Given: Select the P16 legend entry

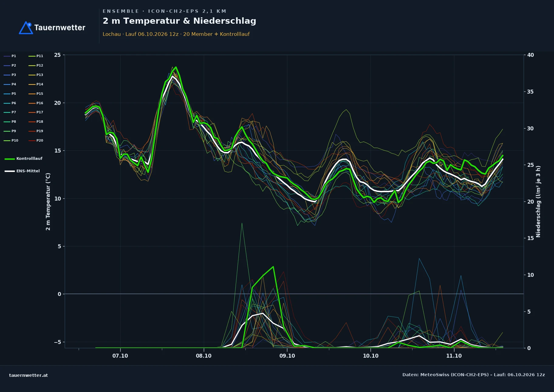Looking at the screenshot, I should [x=36, y=103].
